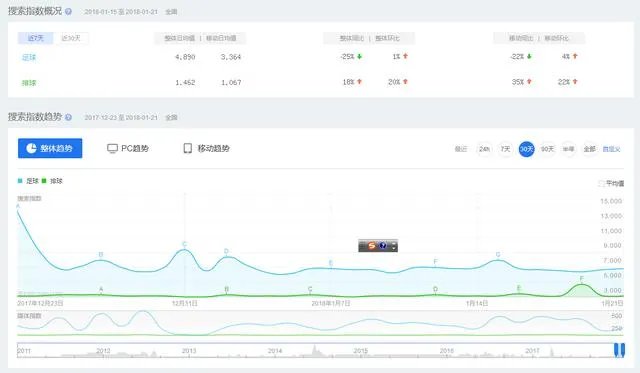Toggle 排球 series via green legend square

[x=44, y=181]
